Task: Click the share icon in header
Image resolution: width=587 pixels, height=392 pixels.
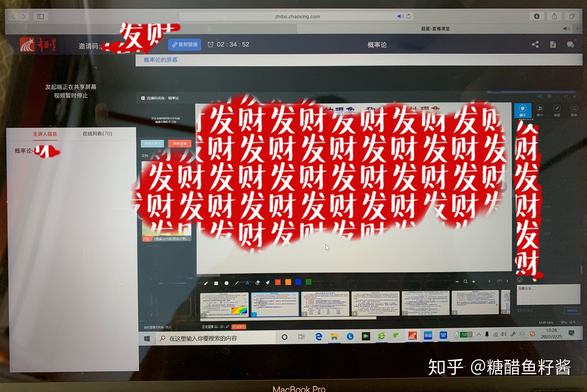Action: coord(535,45)
